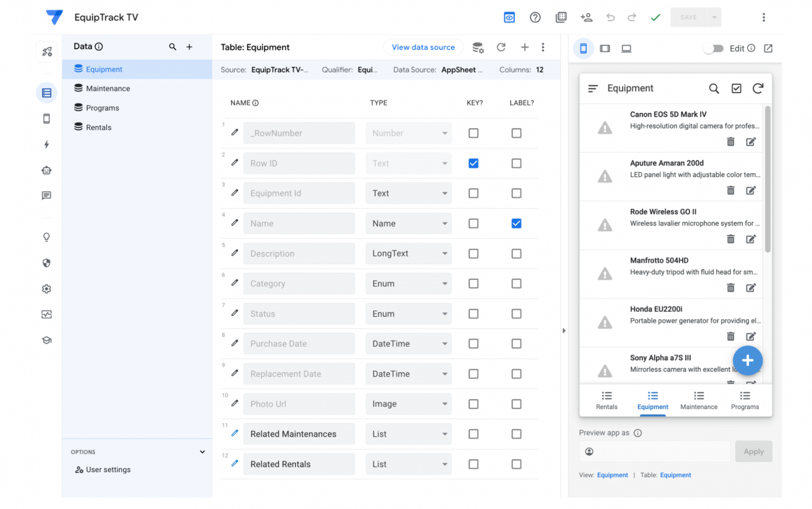
Task: Check the KEY checkbox for Equipment Id
Action: click(473, 193)
